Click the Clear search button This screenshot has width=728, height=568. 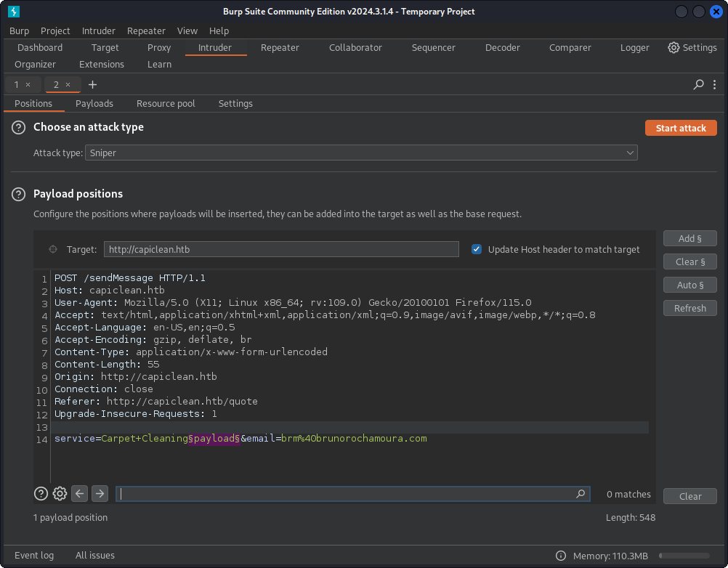690,496
